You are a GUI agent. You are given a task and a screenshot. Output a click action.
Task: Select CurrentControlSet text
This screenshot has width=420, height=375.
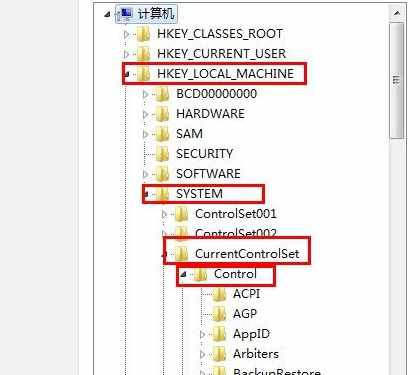point(247,254)
